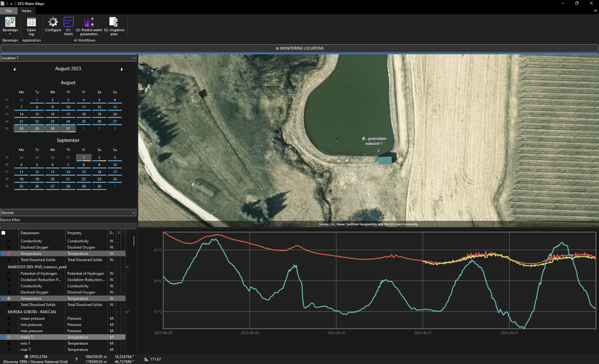The height and width of the screenshot is (364, 599).
Task: Click the Device filter input field
Action: (x=68, y=226)
